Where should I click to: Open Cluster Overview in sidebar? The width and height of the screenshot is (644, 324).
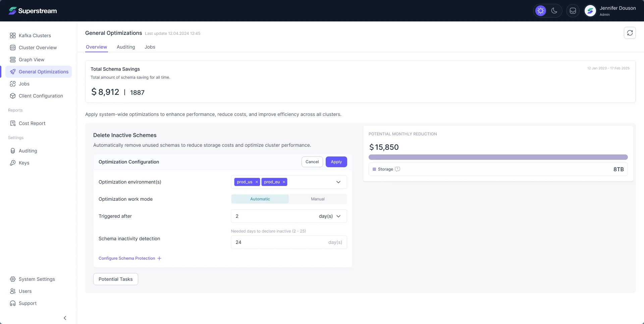(x=39, y=48)
